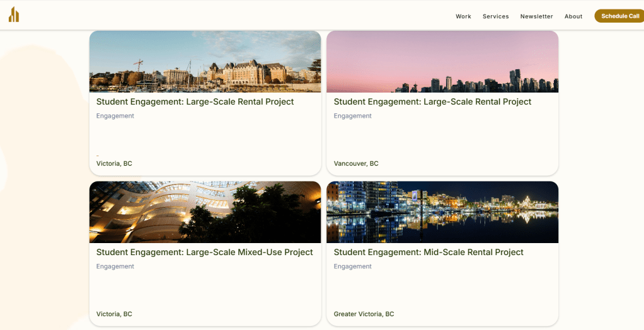Click the glass atrium interior photo
Image resolution: width=644 pixels, height=330 pixels.
coord(205,212)
